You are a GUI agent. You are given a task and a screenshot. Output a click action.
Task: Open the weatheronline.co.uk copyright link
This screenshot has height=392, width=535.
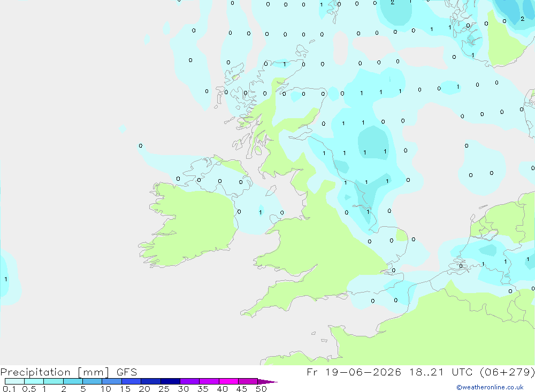(x=490, y=387)
